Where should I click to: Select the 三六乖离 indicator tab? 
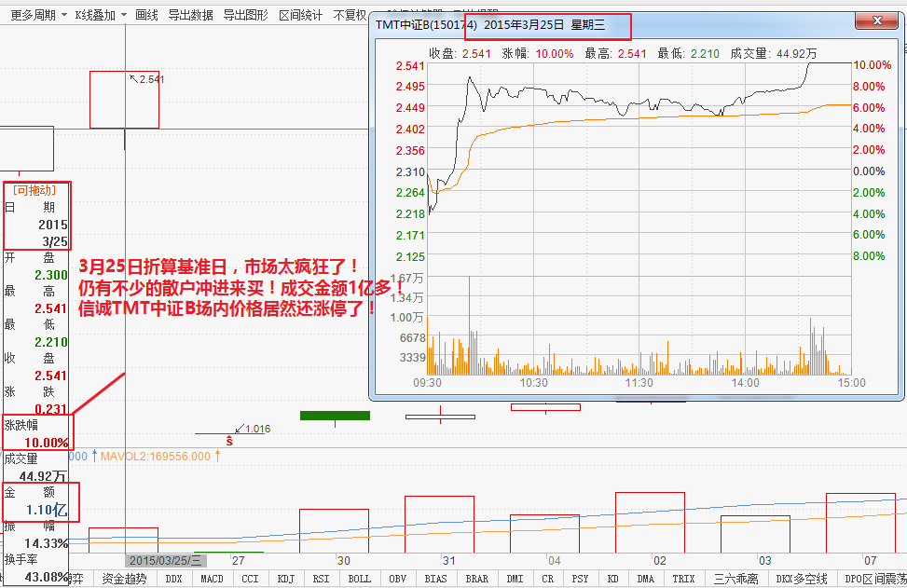pos(735,579)
